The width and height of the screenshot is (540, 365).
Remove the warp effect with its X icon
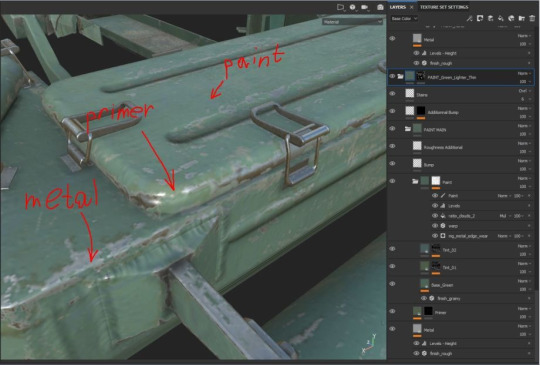tap(529, 226)
